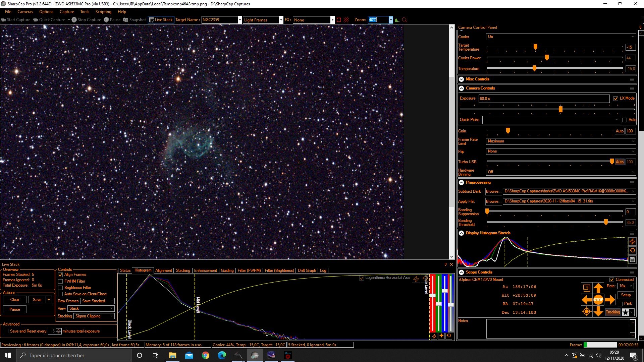Open the Live Stack tool

point(161,20)
